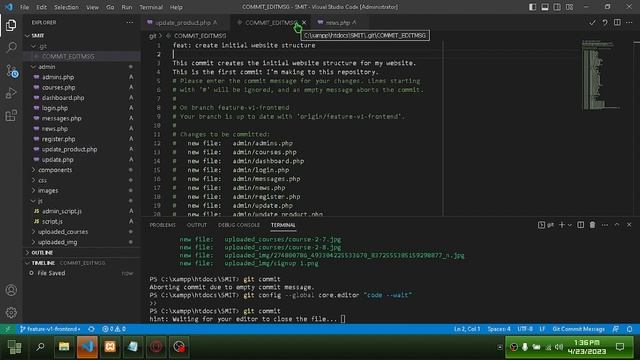Open the feedback icon in status bar
The height and width of the screenshot is (360, 640).
pos(616,329)
